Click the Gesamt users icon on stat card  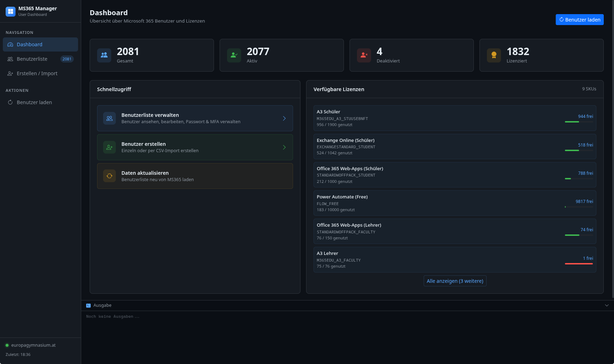[104, 55]
